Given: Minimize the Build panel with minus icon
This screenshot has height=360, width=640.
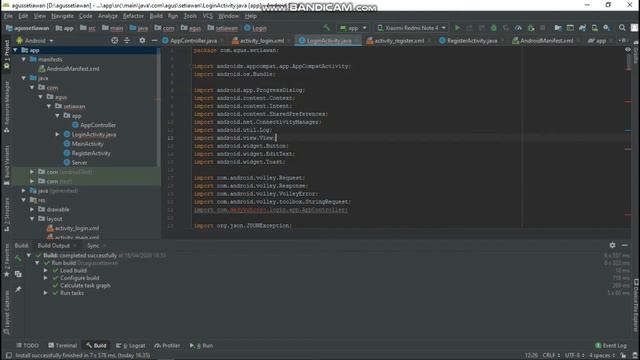Looking at the screenshot, I should pyautogui.click(x=625, y=245).
